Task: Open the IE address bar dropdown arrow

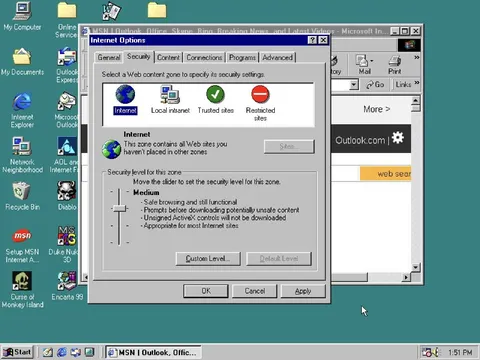Action: (354, 85)
